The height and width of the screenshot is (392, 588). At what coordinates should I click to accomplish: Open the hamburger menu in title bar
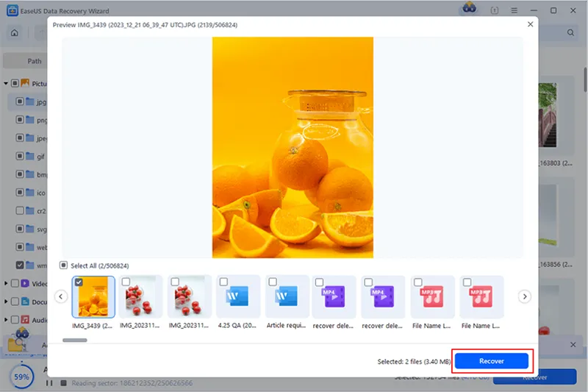tap(514, 10)
